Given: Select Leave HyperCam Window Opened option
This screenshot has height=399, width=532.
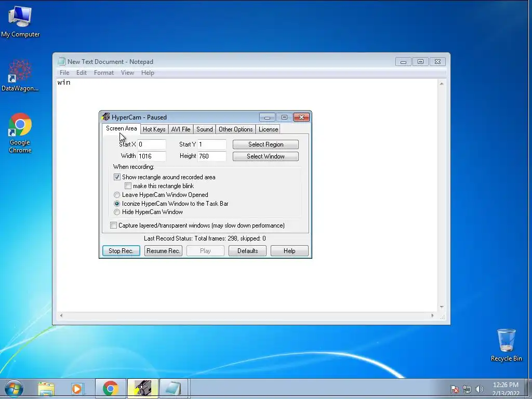Looking at the screenshot, I should (117, 195).
